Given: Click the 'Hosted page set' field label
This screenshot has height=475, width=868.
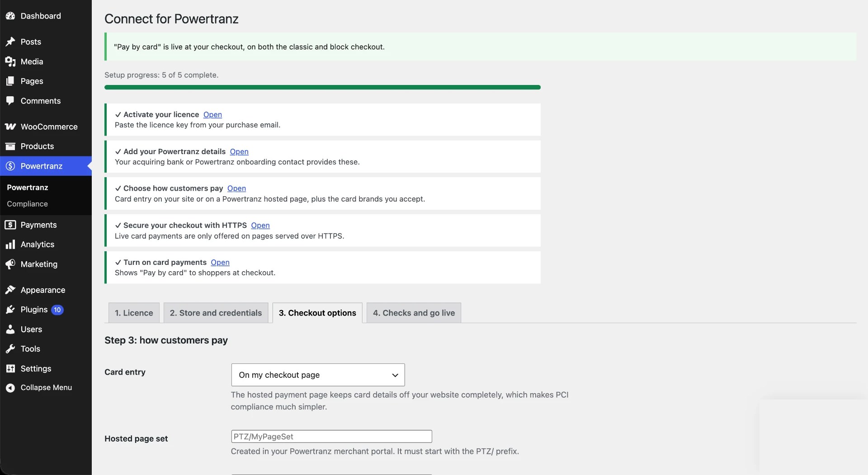Looking at the screenshot, I should coord(136,438).
